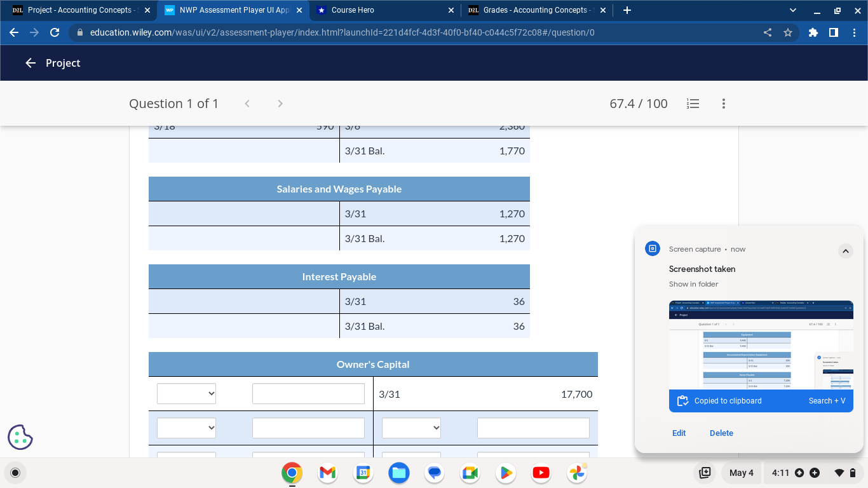Launch YouTube from the shelf
Screen dimensions: 868x488
(541, 473)
